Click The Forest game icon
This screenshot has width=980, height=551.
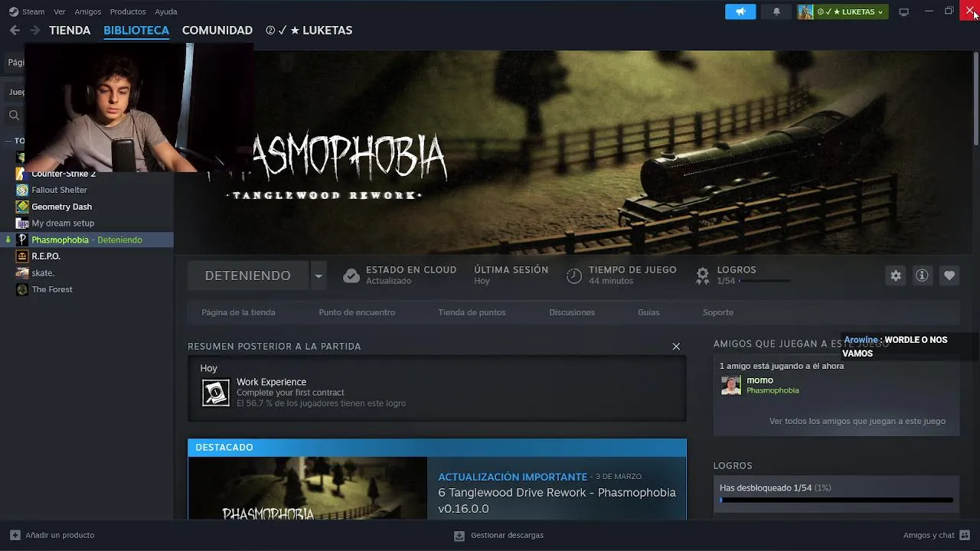22,289
